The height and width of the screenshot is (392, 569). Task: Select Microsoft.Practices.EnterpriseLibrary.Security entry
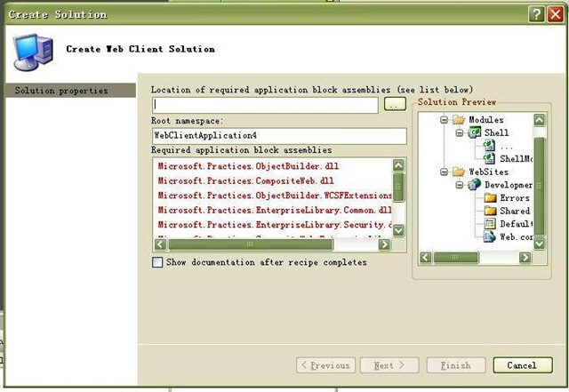(275, 225)
